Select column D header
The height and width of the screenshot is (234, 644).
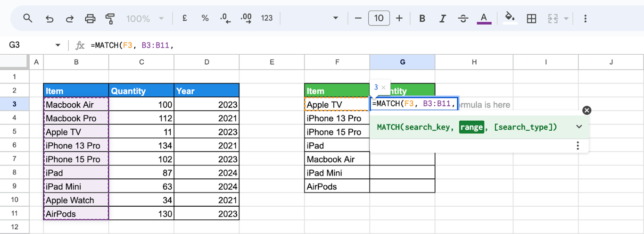[206, 62]
